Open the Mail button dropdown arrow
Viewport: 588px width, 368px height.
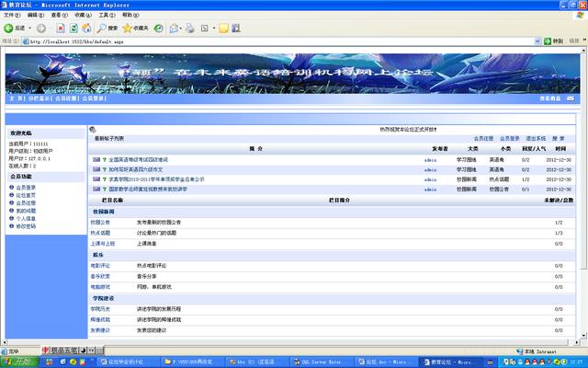coord(181,29)
